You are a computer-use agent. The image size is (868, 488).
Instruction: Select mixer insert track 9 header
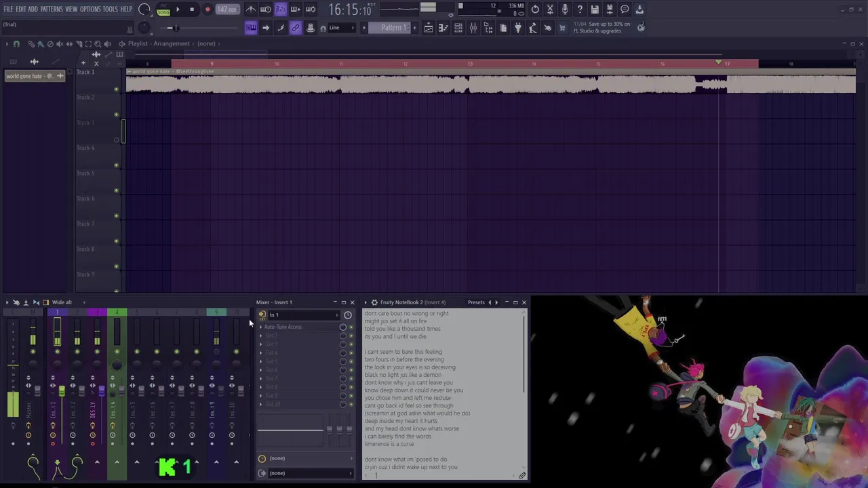tap(216, 312)
